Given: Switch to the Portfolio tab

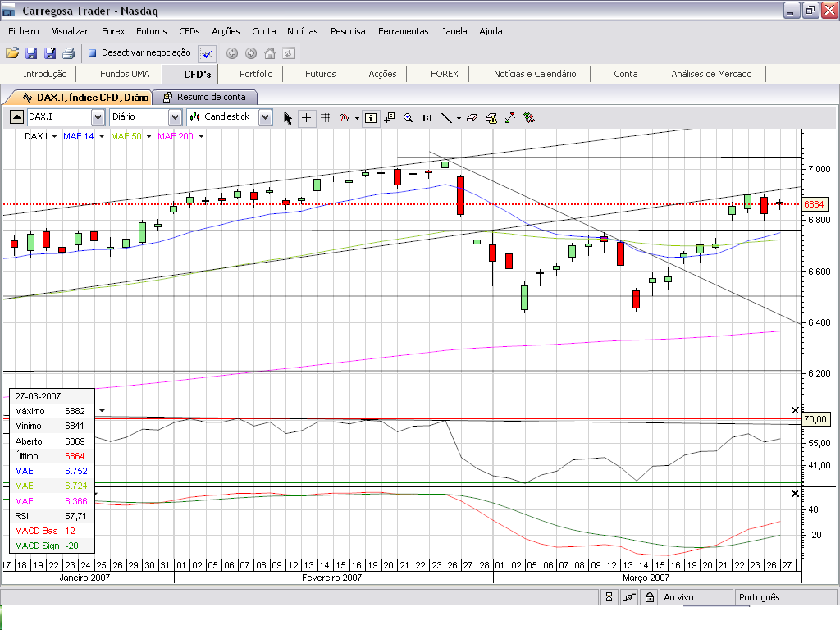Looking at the screenshot, I should tap(256, 74).
